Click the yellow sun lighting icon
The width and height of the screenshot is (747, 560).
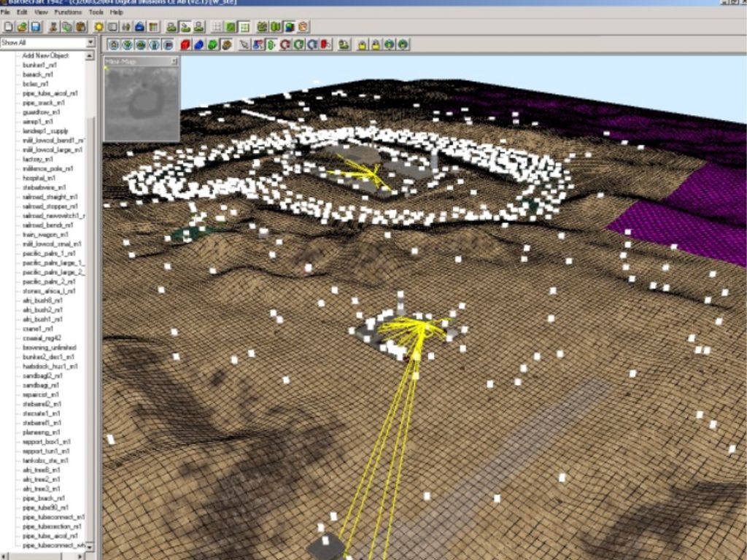98,27
